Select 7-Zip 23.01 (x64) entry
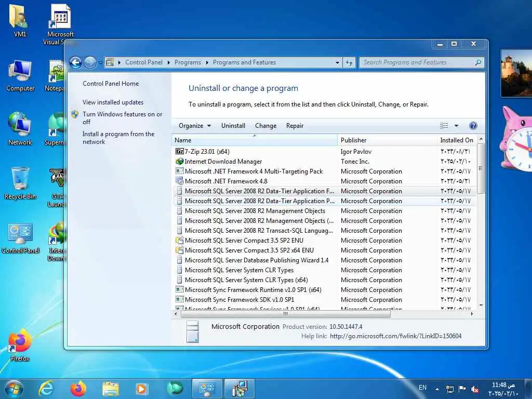This screenshot has height=399, width=532. 325,152
